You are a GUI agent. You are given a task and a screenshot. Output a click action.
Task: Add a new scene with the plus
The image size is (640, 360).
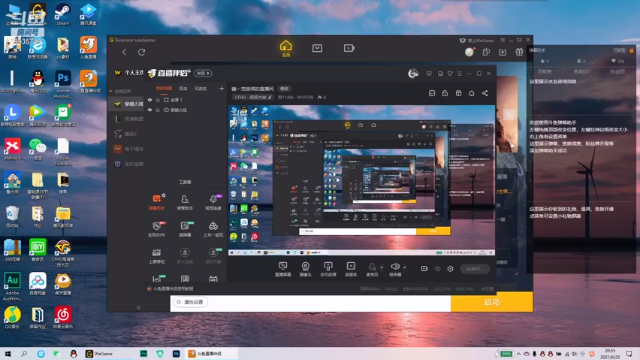tap(221, 88)
